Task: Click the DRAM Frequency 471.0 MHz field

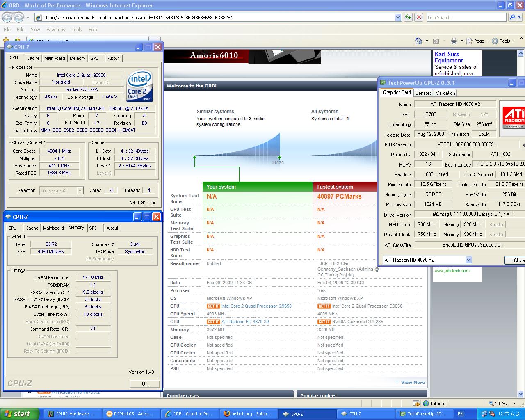Action: pos(93,278)
